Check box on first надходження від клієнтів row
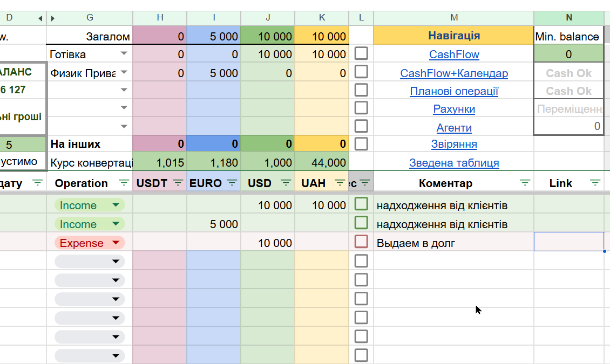Screen dimensions: 610x364 361,204
